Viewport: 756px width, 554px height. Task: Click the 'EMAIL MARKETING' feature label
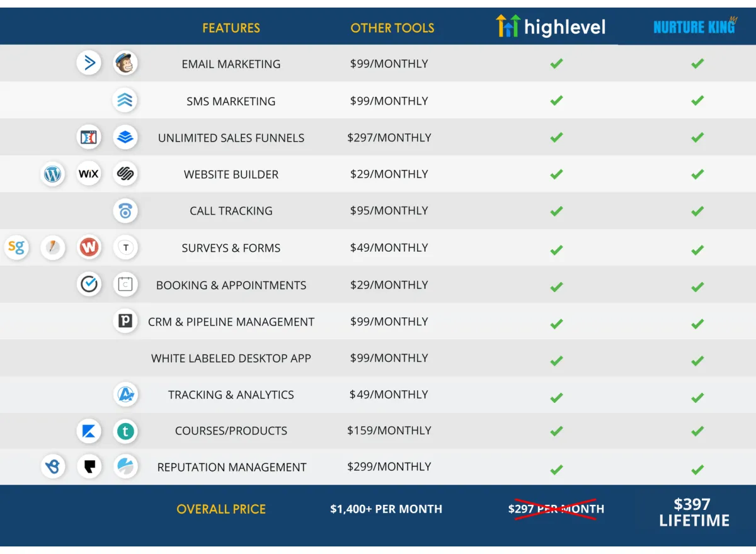[231, 64]
